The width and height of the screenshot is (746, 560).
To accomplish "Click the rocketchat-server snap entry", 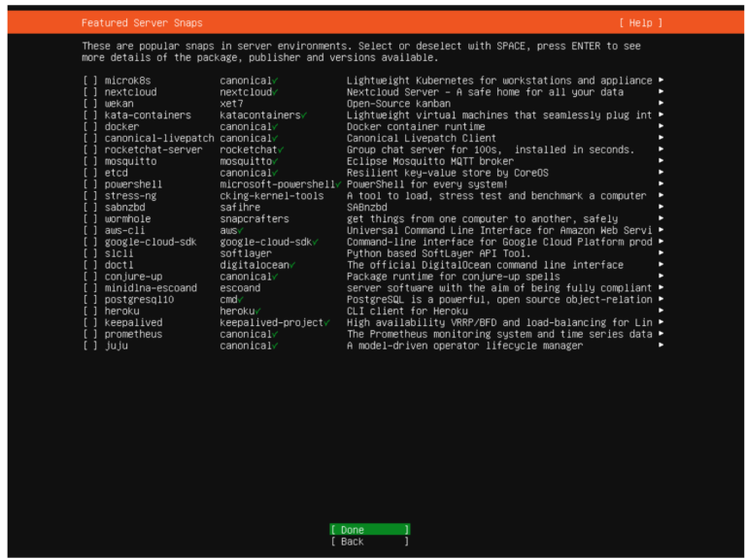I will 153,150.
